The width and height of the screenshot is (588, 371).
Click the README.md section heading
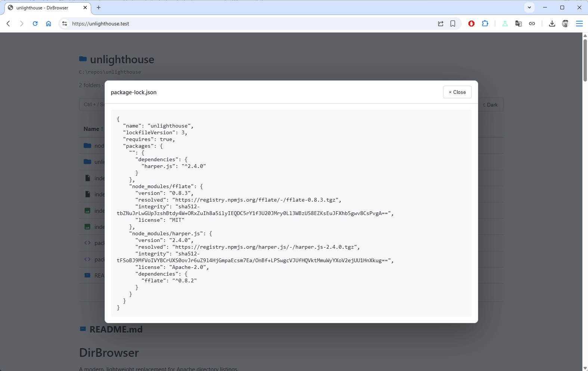[116, 329]
